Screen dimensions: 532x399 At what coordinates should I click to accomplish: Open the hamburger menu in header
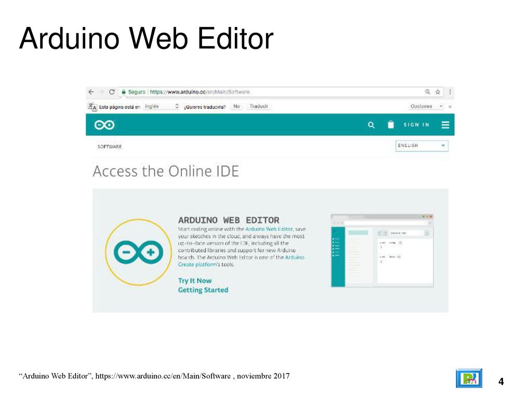[445, 125]
